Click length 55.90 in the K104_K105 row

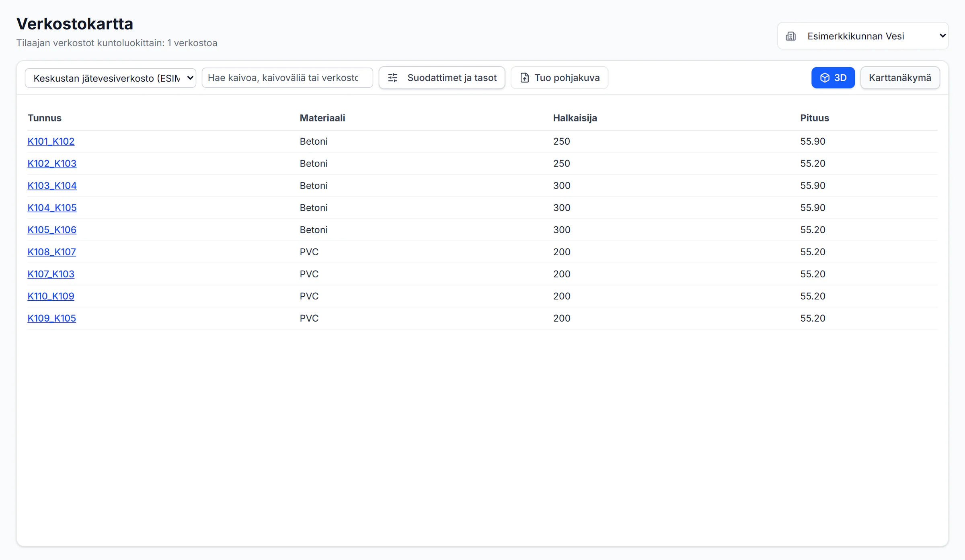[x=813, y=207]
